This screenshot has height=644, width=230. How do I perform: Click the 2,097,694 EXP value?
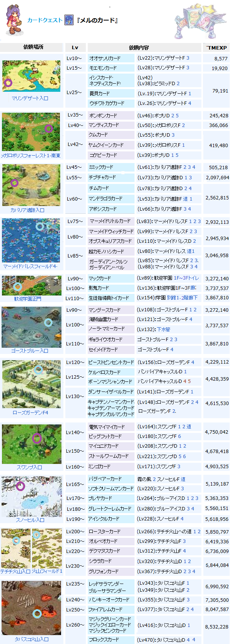coord(217,178)
